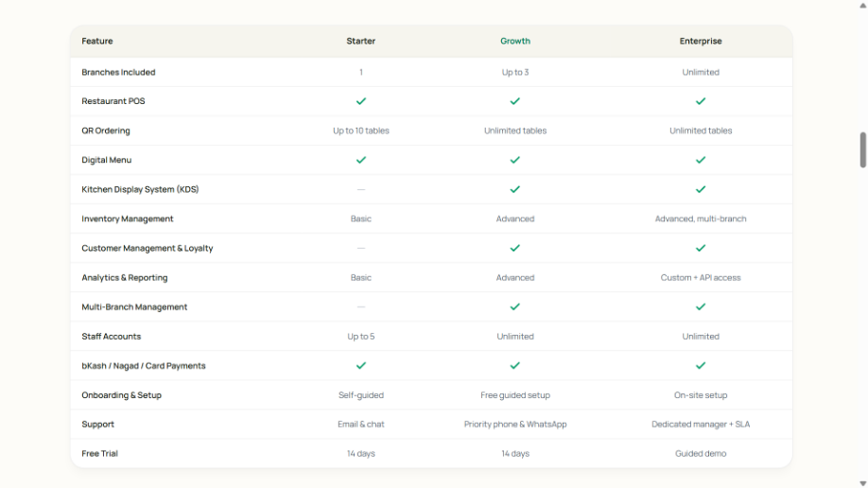Viewport: 868px width, 488px height.
Task: Select the Inventory Management row label
Action: coord(128,218)
